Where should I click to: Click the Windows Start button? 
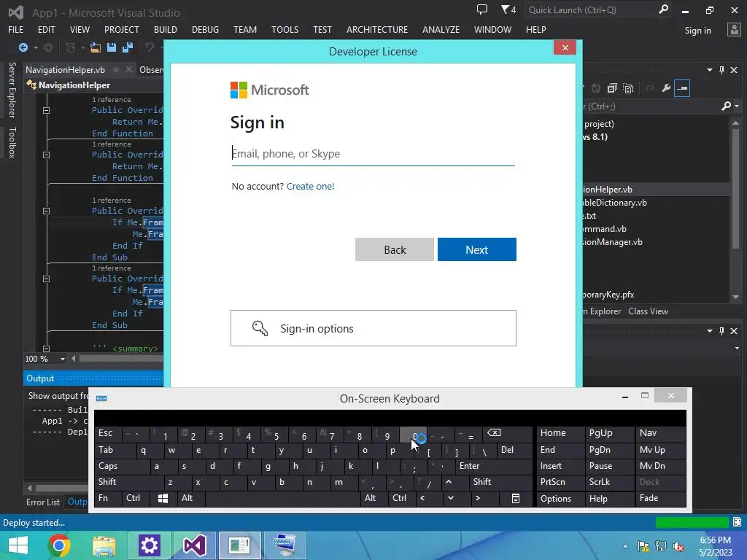click(x=18, y=545)
